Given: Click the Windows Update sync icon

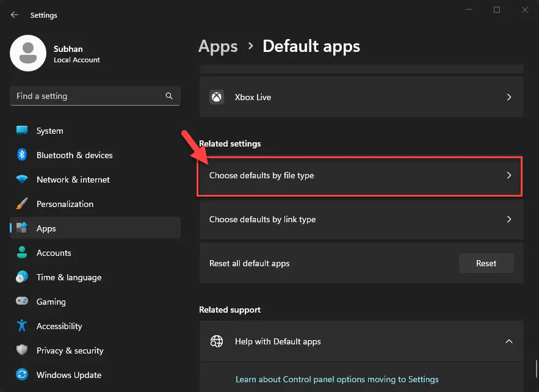Looking at the screenshot, I should (x=22, y=375).
